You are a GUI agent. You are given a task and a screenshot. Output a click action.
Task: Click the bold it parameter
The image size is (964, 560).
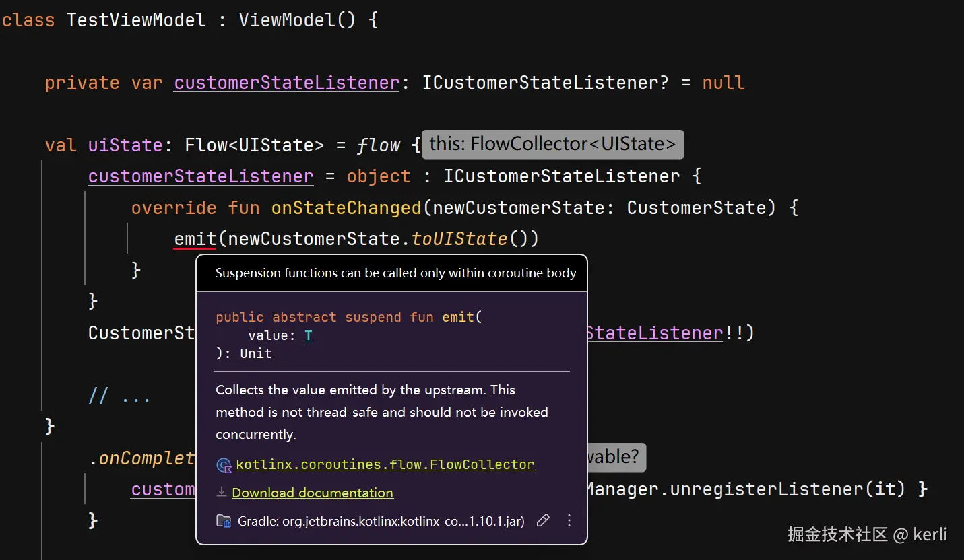tap(885, 489)
